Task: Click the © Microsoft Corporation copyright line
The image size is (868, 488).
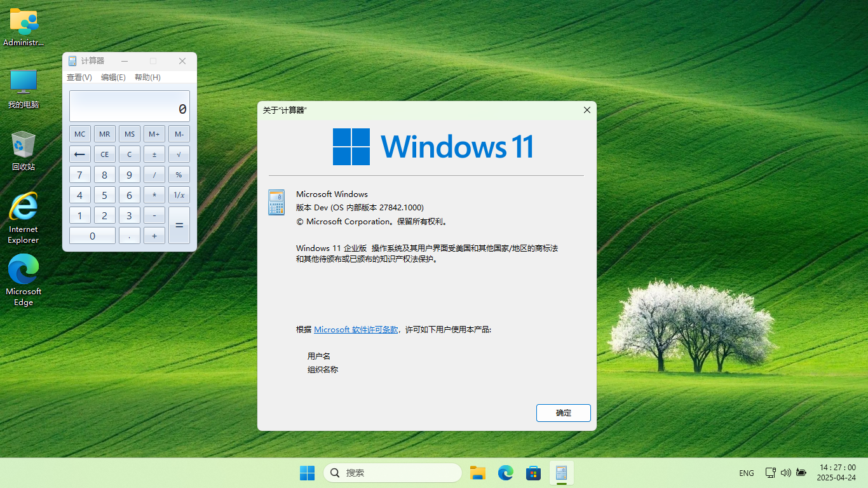Action: 373,222
